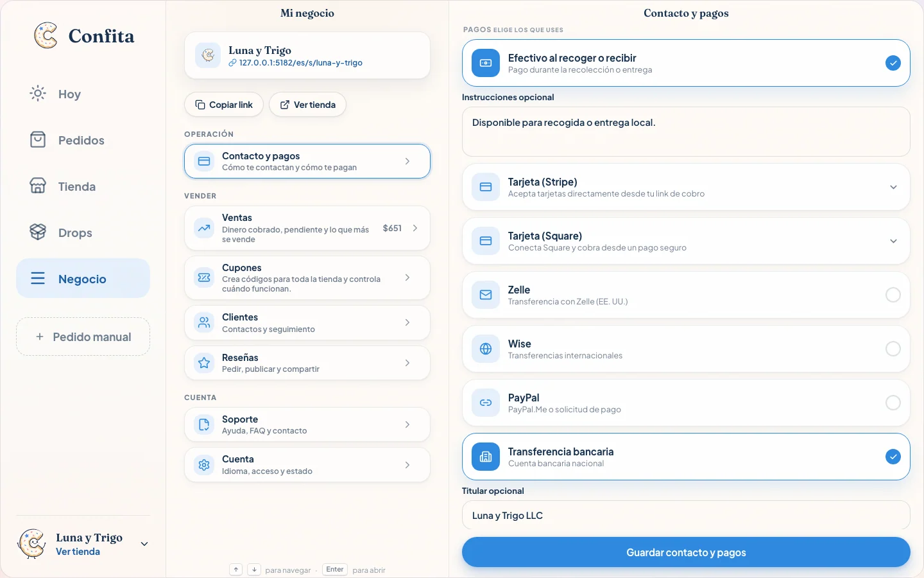Click the up arrow navigation key hint

click(x=236, y=570)
